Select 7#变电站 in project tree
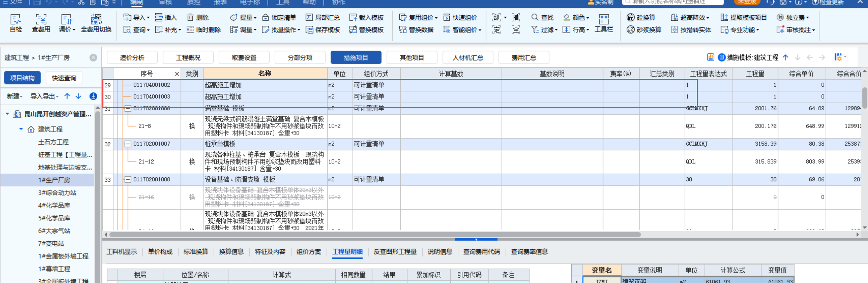This screenshot has height=283, width=868. coord(51,243)
